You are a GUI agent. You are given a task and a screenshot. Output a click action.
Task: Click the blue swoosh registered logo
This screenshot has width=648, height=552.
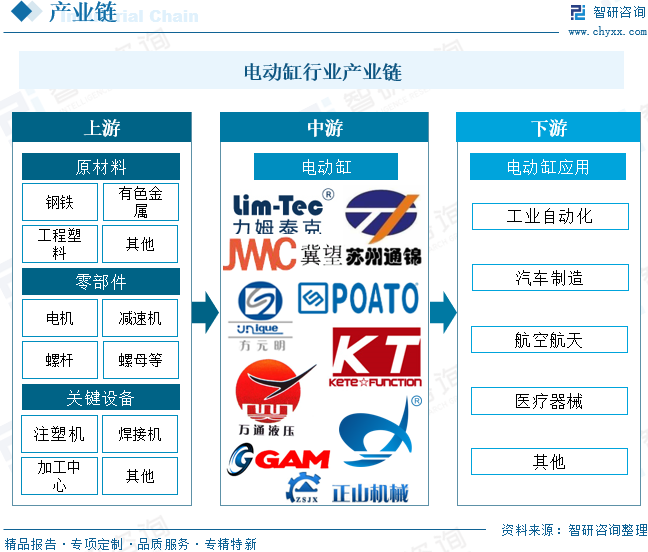tap(378, 431)
